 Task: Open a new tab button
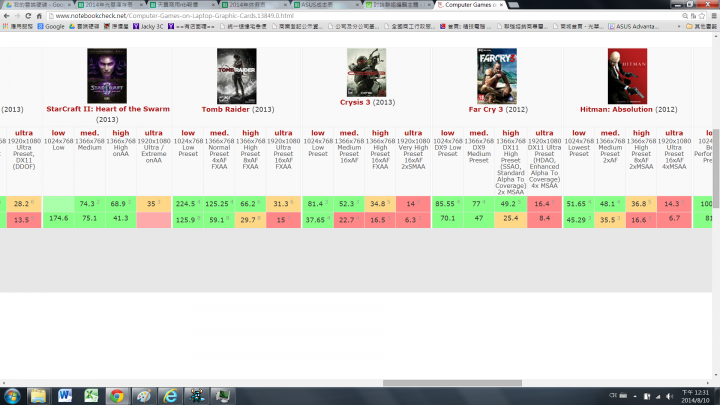514,5
